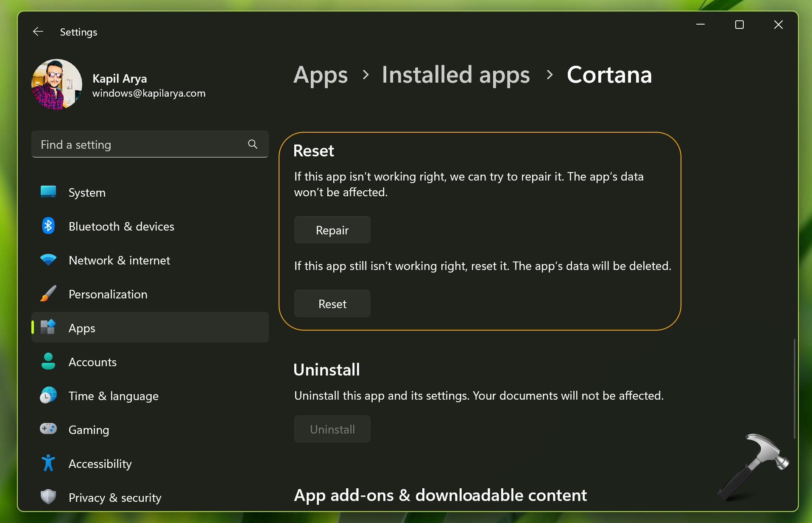The image size is (812, 523).
Task: Click the Privacy & security shield icon
Action: tap(48, 497)
